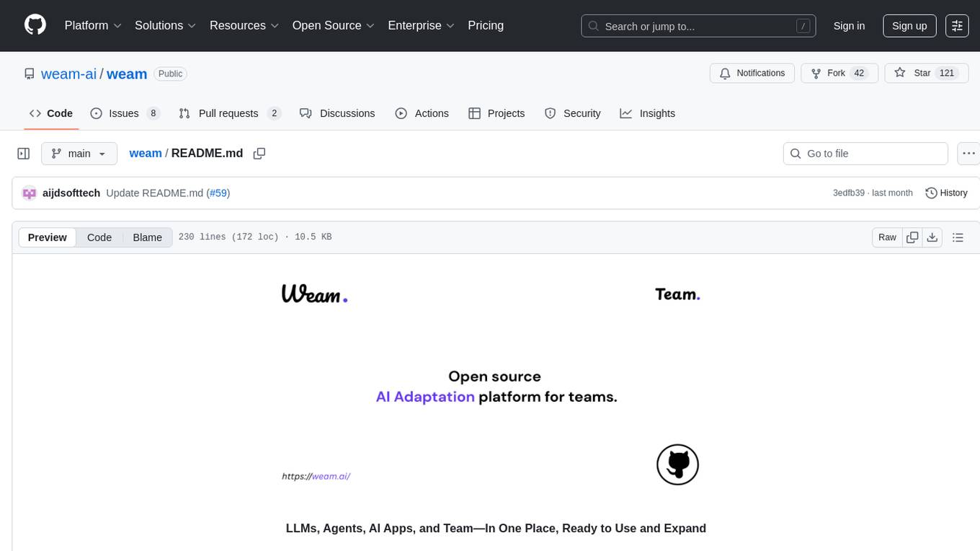Open the Actions tab
Image resolution: width=980 pixels, height=551 pixels.
422,113
